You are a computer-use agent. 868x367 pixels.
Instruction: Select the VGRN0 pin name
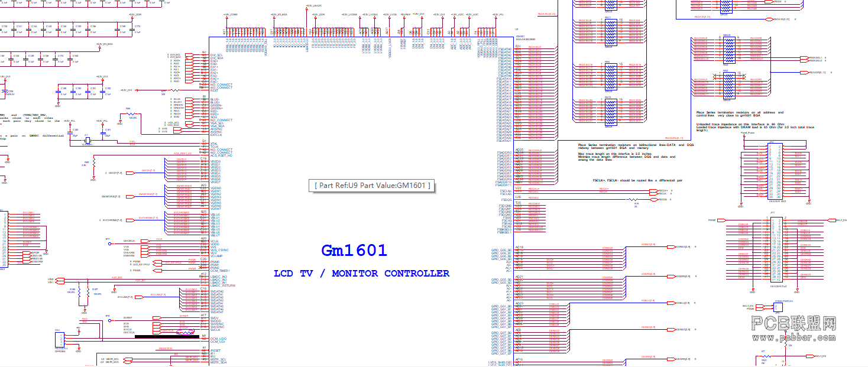(216, 189)
